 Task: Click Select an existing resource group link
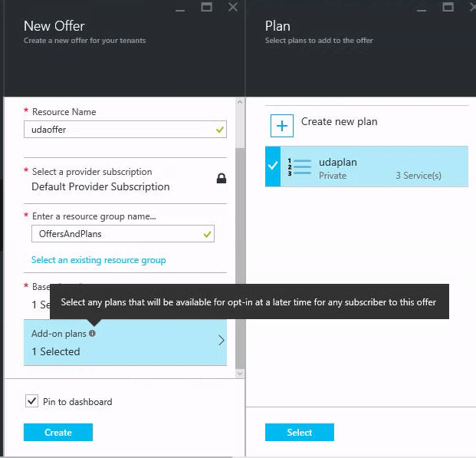(98, 260)
